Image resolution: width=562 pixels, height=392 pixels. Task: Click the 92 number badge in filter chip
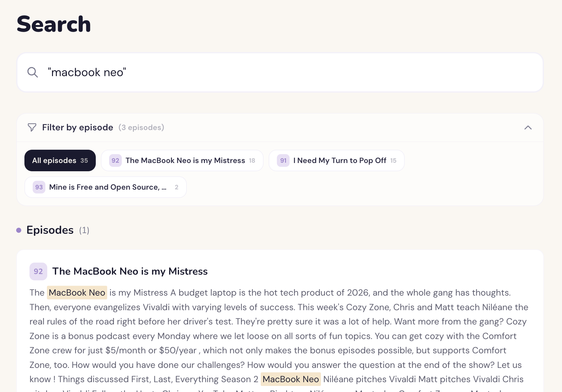[x=115, y=160]
